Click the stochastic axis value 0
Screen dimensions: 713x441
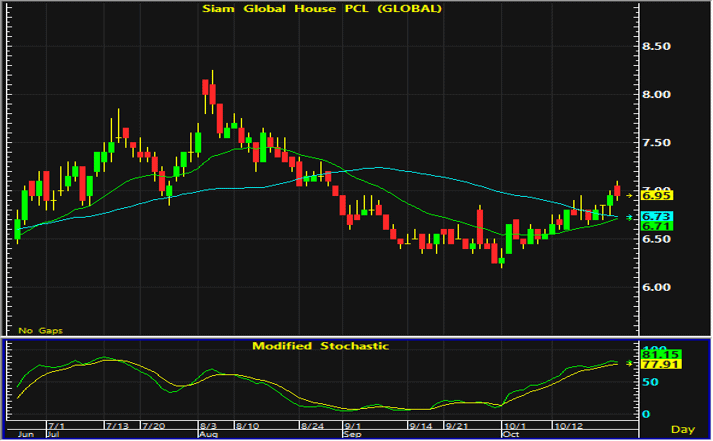(646, 414)
